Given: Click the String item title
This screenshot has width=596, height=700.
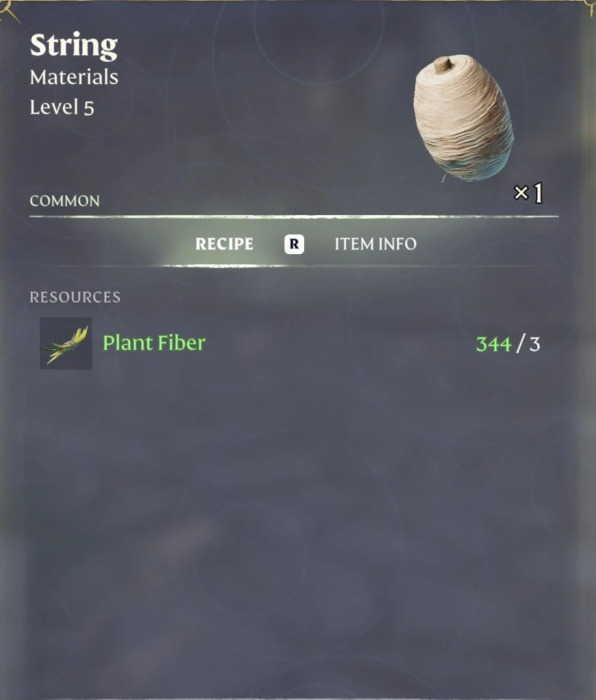Looking at the screenshot, I should (74, 46).
